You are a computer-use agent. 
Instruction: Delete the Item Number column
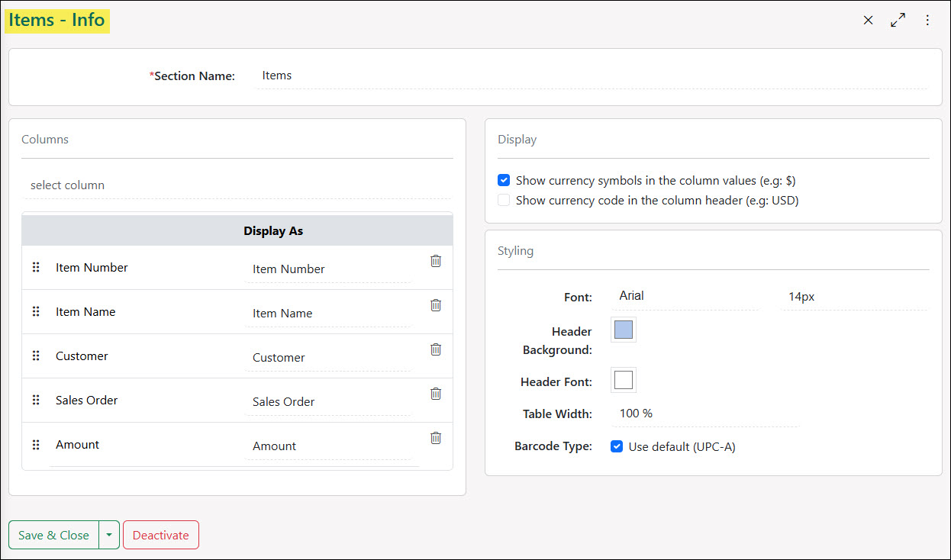[x=435, y=260]
